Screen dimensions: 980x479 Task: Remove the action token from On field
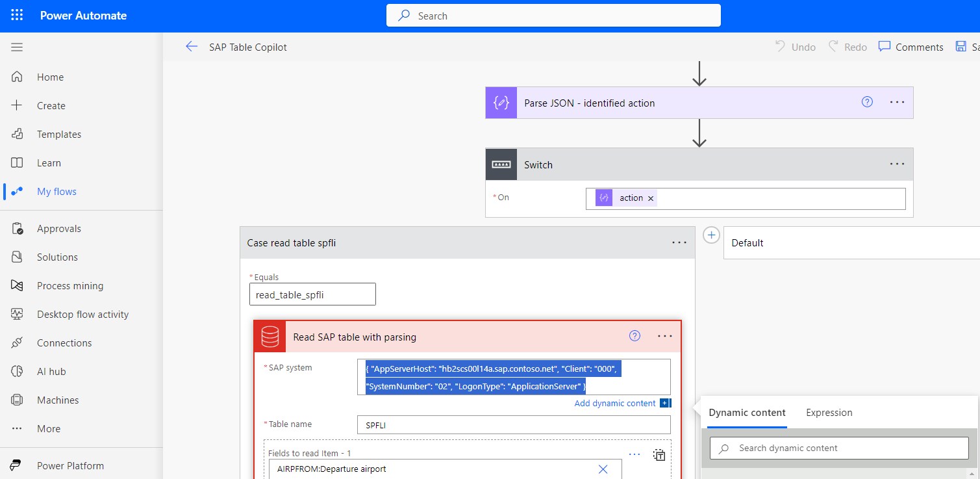(651, 198)
